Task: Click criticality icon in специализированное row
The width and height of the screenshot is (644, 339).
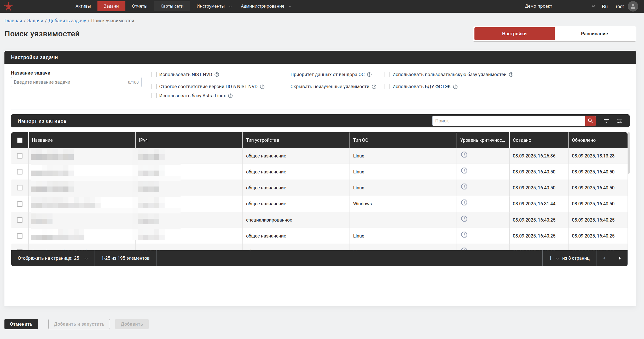Action: pyautogui.click(x=464, y=219)
